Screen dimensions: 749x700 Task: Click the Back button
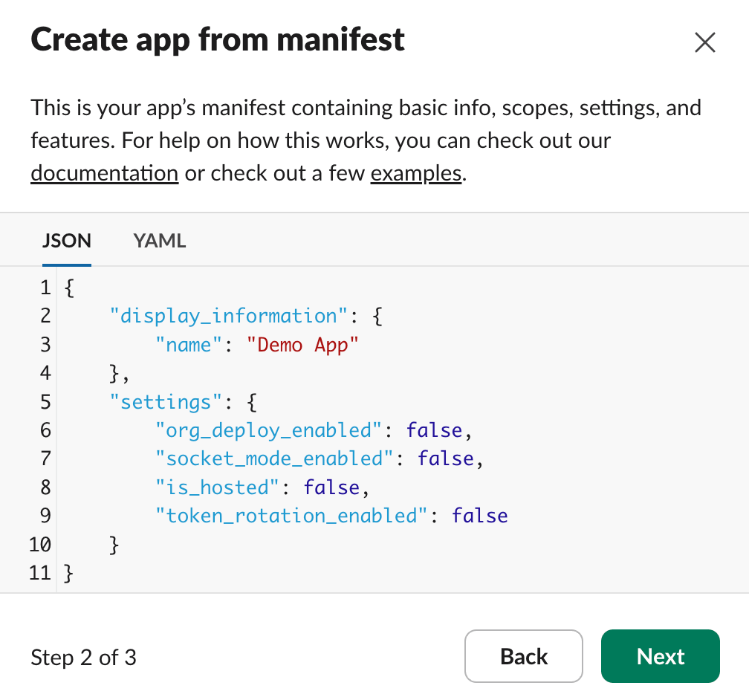pos(524,656)
